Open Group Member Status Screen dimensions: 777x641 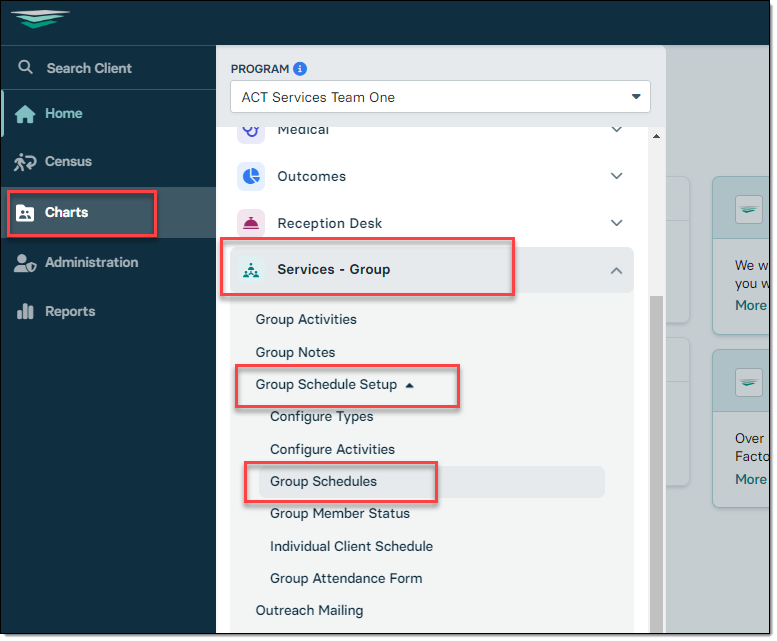pyautogui.click(x=340, y=514)
